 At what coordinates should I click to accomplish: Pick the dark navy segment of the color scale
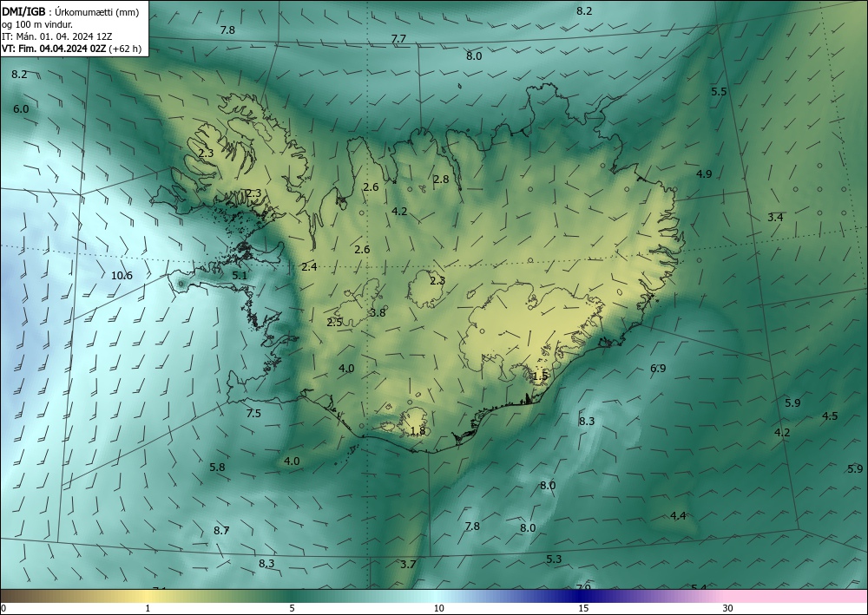point(578,596)
